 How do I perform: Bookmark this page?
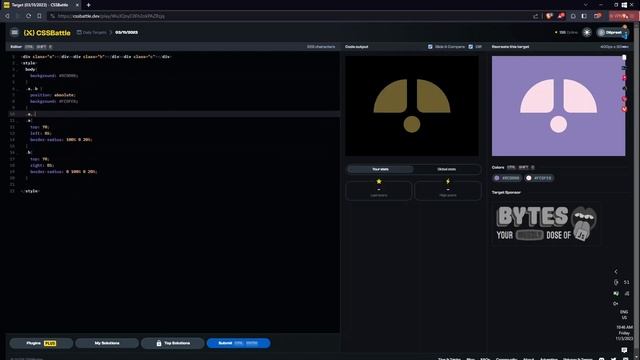[39, 16]
